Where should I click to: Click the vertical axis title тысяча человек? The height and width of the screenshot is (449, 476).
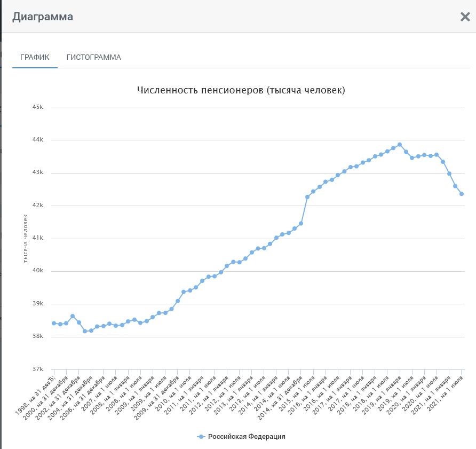coord(25,238)
